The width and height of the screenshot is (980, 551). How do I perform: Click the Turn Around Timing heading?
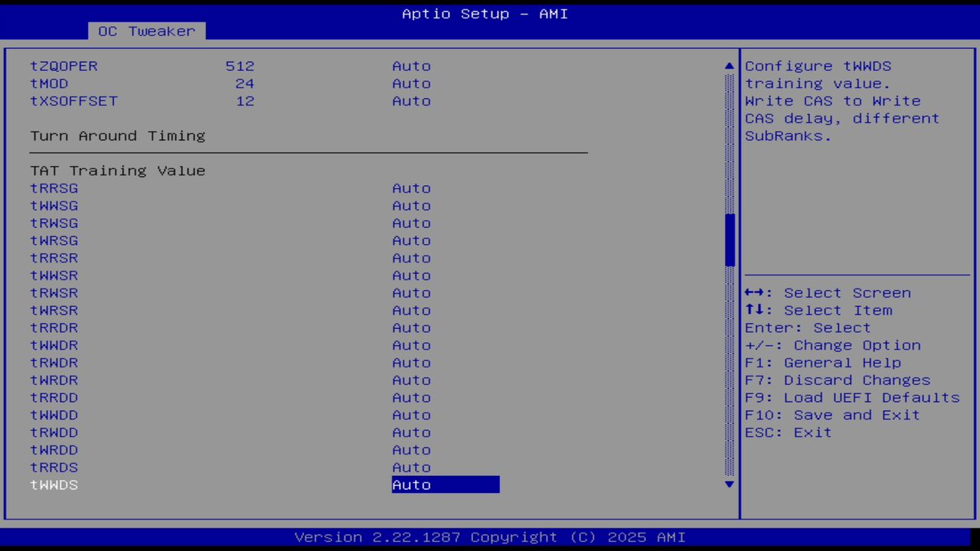pyautogui.click(x=118, y=136)
